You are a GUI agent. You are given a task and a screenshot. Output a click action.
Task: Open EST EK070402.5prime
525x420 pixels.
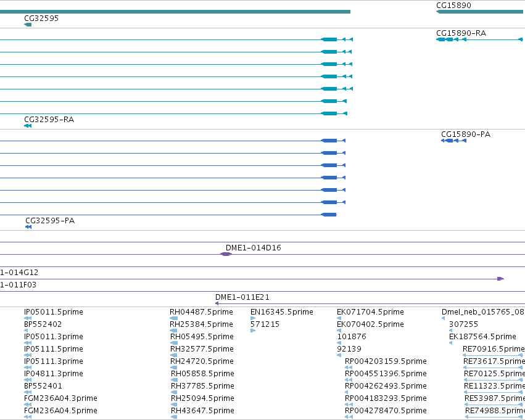click(x=370, y=324)
